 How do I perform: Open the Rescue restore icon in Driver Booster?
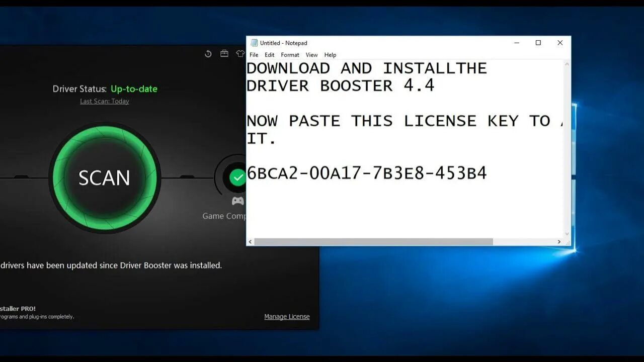pos(208,54)
